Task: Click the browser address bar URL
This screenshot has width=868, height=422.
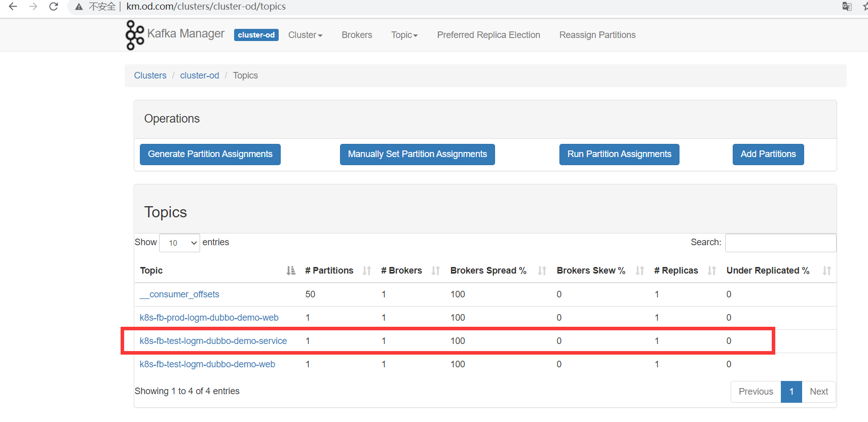Action: click(206, 7)
